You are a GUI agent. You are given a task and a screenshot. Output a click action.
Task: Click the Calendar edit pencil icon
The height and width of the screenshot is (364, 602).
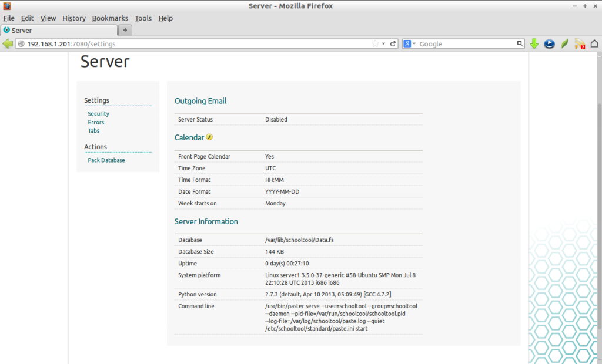coord(210,137)
